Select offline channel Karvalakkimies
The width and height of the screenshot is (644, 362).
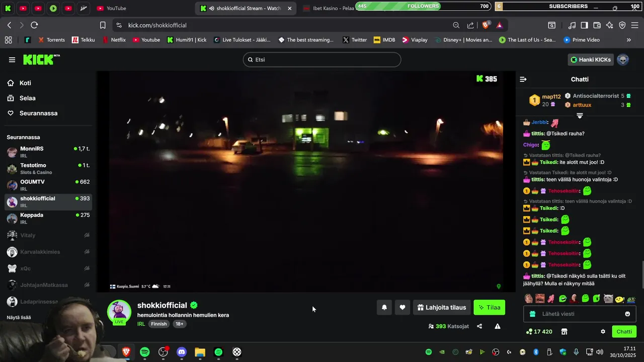(48, 251)
